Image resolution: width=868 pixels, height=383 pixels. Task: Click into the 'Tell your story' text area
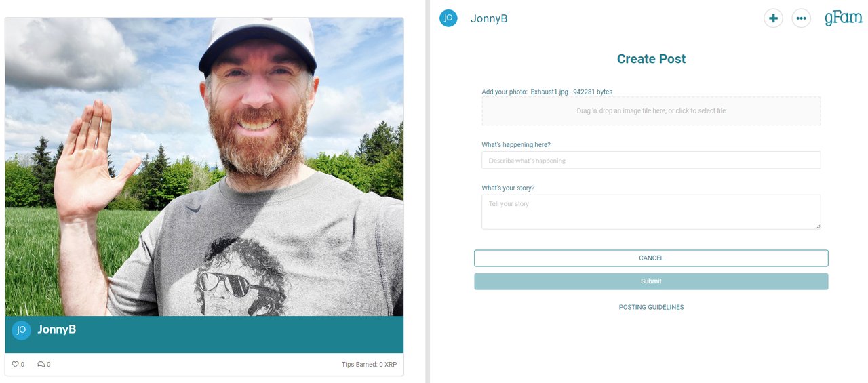click(x=651, y=212)
